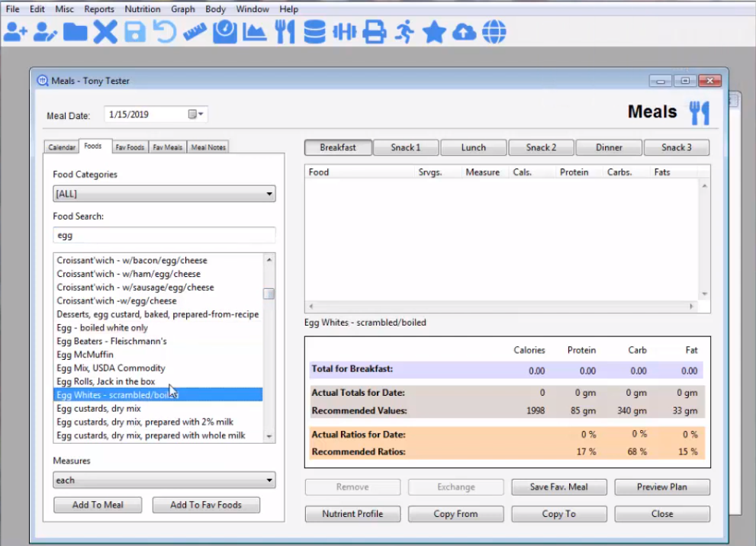Select Egg custards, dry mix row

pos(158,409)
